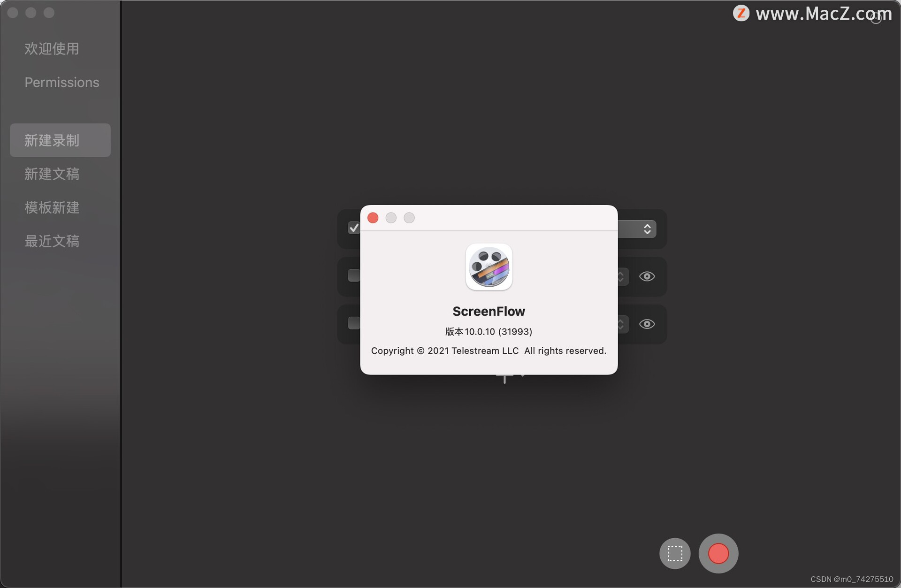Screen dimensions: 901x588
Task: Toggle visibility eye icon on third row
Action: [647, 323]
